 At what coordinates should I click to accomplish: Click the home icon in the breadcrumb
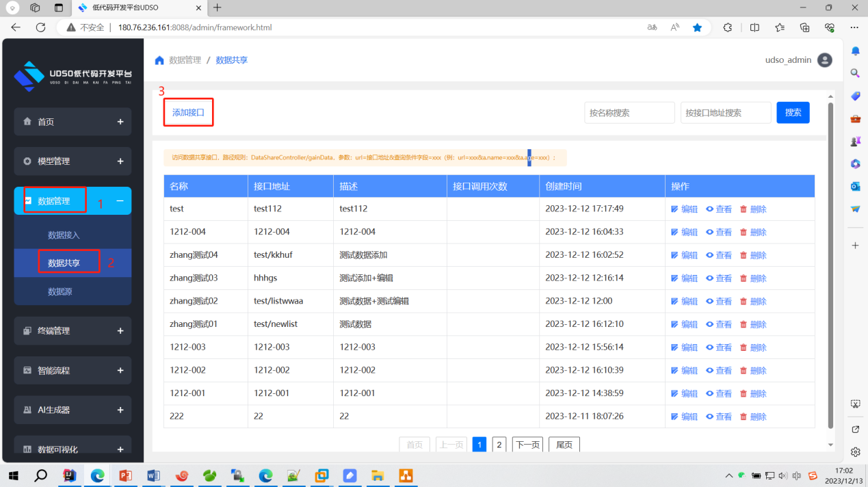coord(159,60)
